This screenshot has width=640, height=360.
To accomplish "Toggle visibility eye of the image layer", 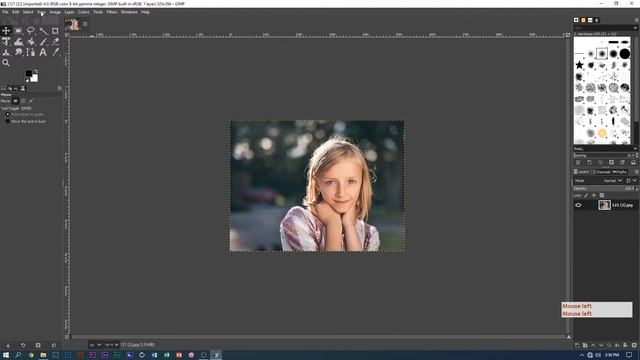I will pos(578,205).
